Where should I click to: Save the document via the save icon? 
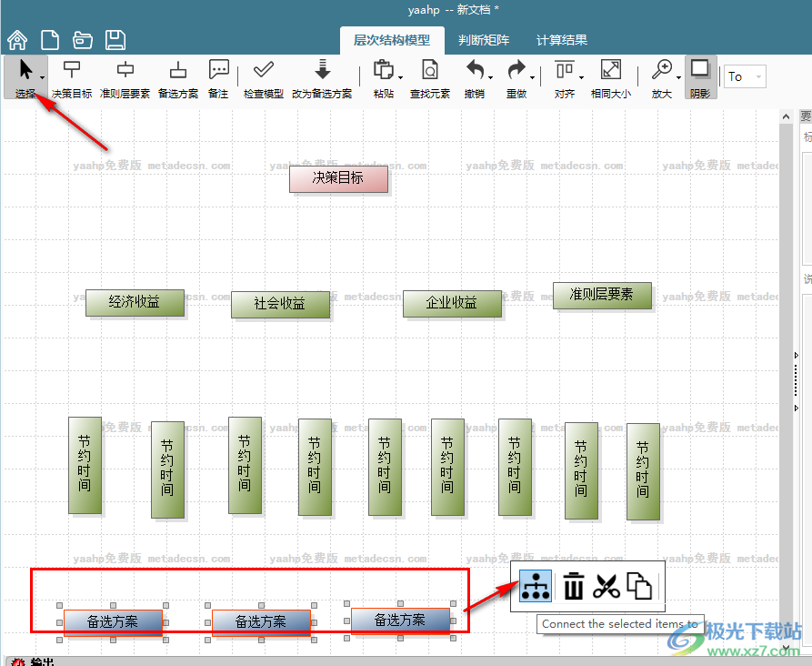pos(115,39)
